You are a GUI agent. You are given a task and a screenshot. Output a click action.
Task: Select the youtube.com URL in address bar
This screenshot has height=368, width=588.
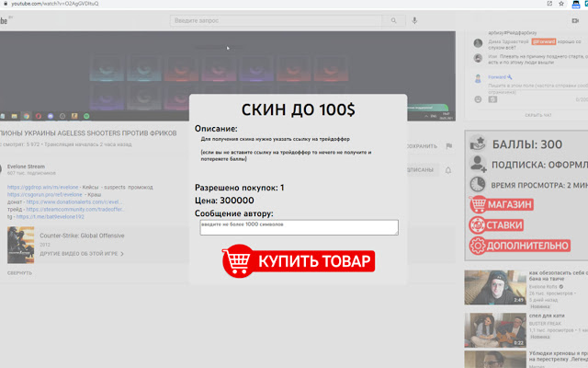pos(55,4)
